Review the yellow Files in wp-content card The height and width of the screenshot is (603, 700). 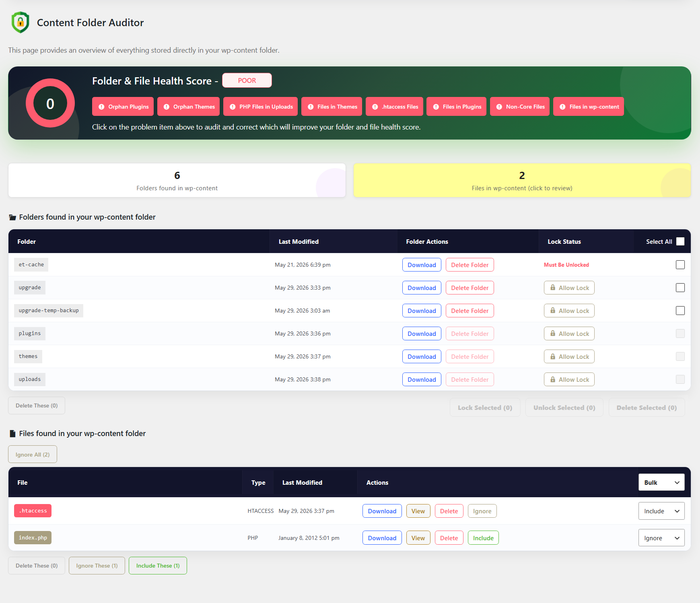click(522, 180)
